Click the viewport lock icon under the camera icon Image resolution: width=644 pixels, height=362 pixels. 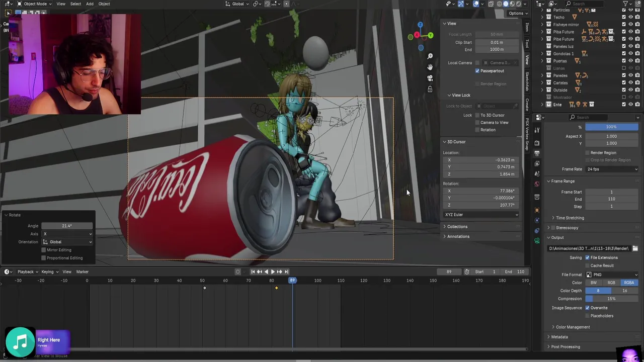[430, 89]
